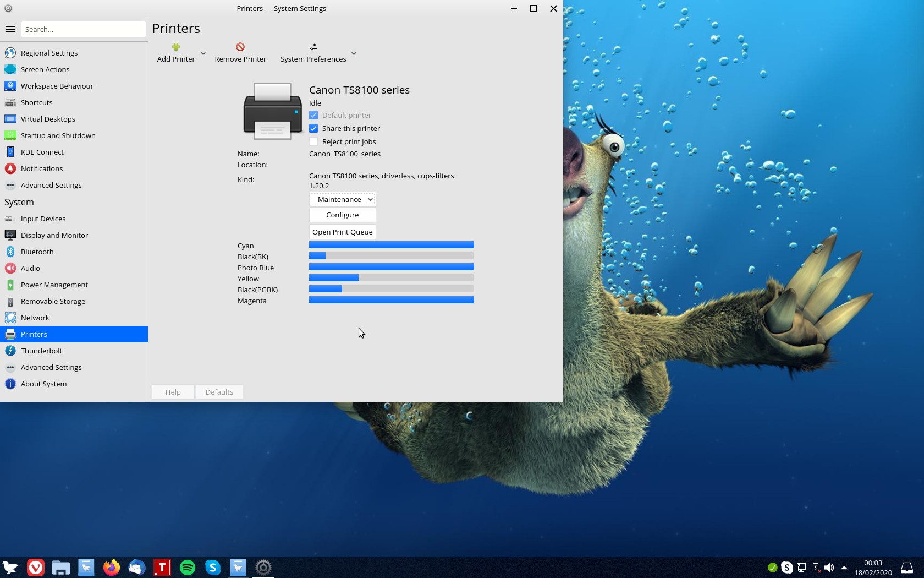Click the System Preferences sliders icon
The image size is (924, 578).
(x=313, y=47)
